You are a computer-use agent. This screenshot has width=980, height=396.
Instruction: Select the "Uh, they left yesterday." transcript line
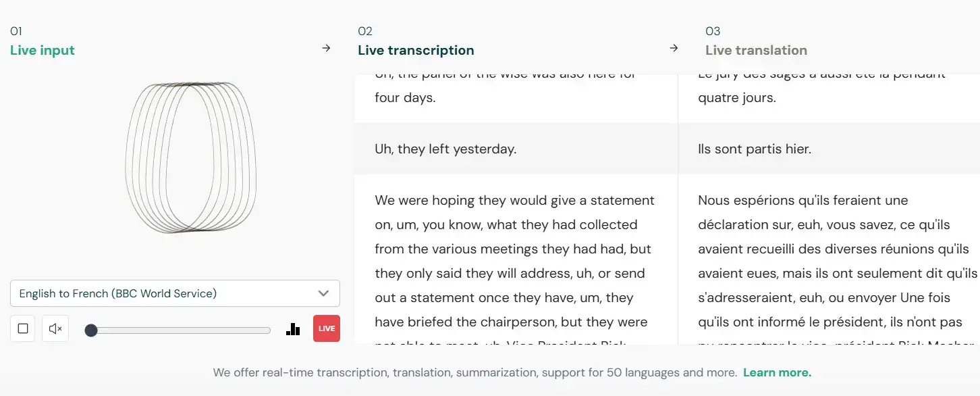click(445, 149)
